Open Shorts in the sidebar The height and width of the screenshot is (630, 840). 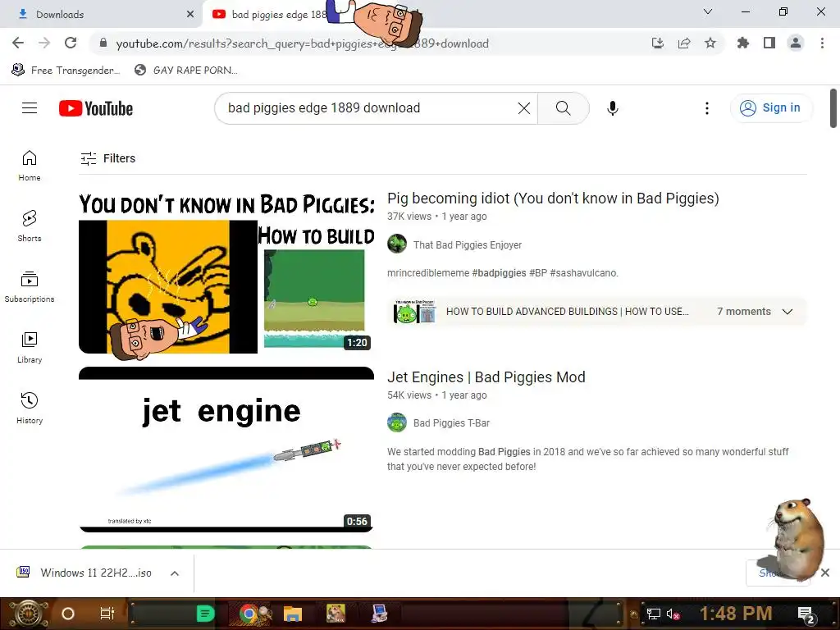[30, 226]
